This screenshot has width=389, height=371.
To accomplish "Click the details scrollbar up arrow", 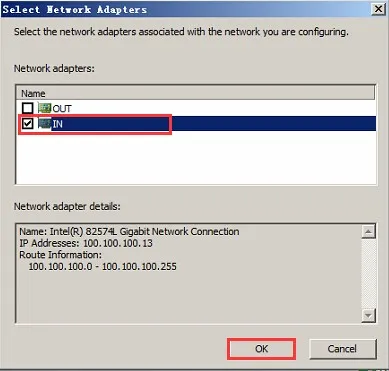I will pos(369,231).
